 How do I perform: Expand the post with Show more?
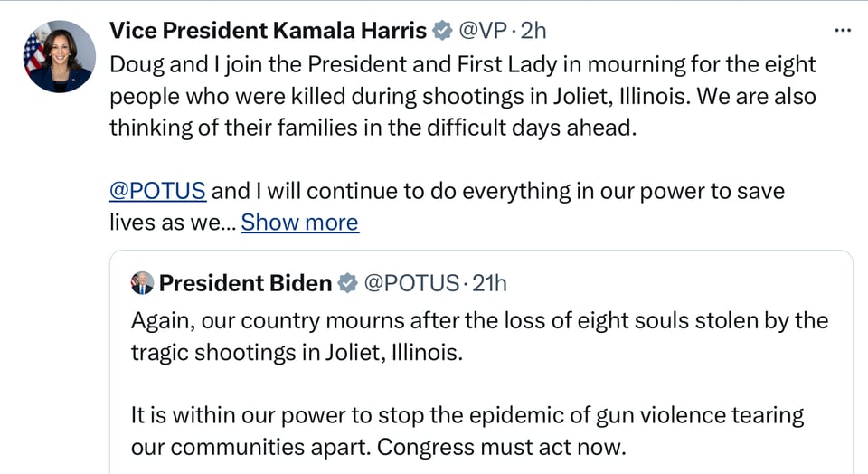[299, 222]
